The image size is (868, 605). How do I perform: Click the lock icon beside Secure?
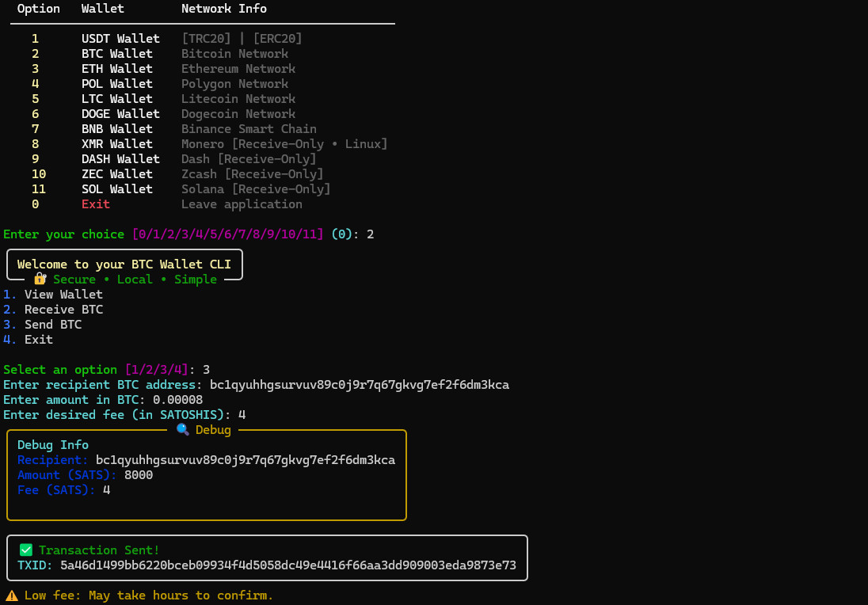tap(41, 280)
